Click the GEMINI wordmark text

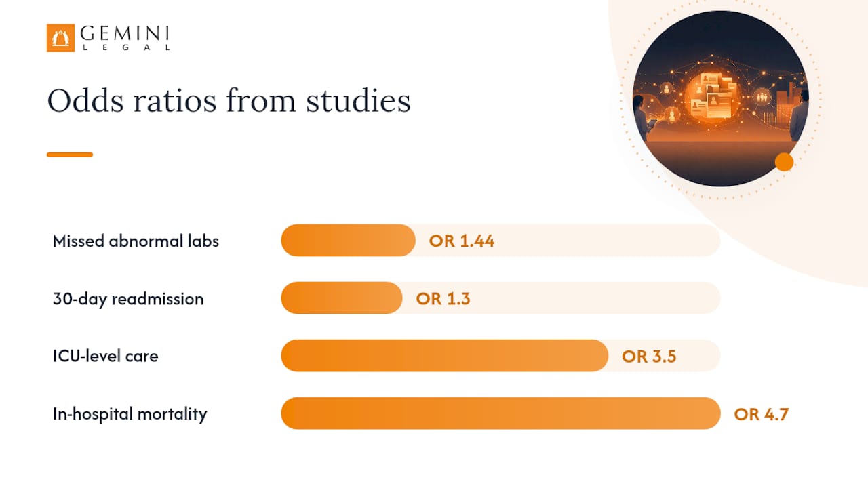(125, 34)
